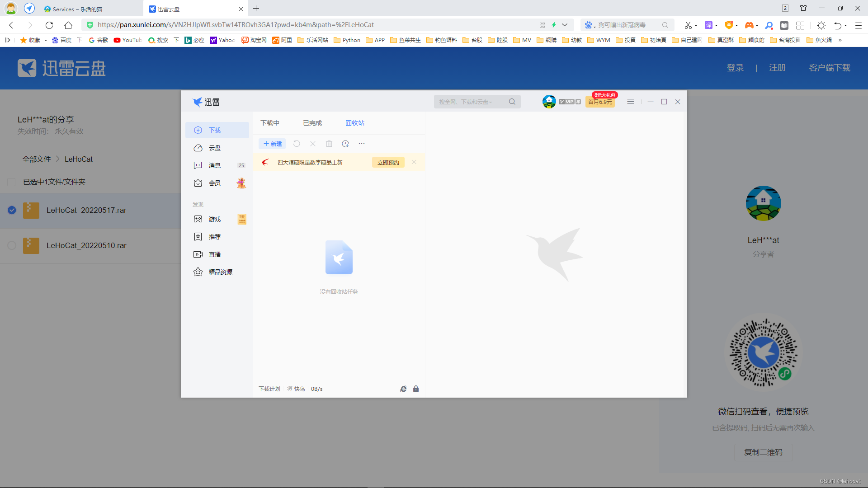The height and width of the screenshot is (488, 868).
Task: Click 立即预约 button in banner
Action: click(388, 162)
